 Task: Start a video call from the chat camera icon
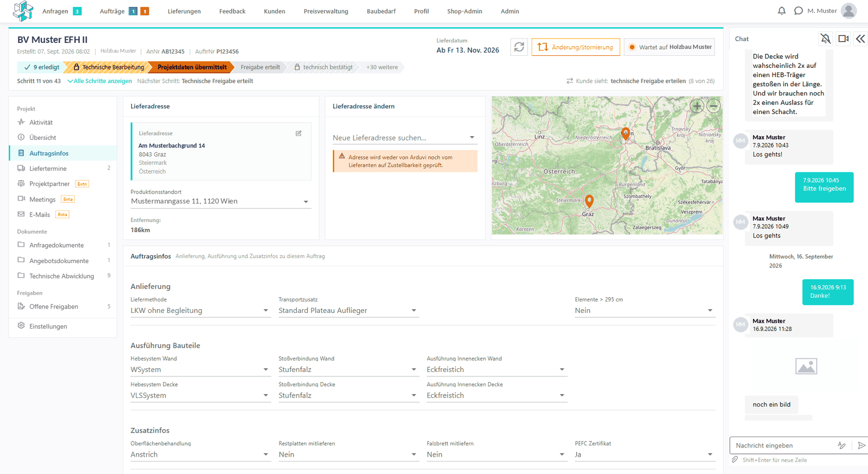(x=843, y=39)
